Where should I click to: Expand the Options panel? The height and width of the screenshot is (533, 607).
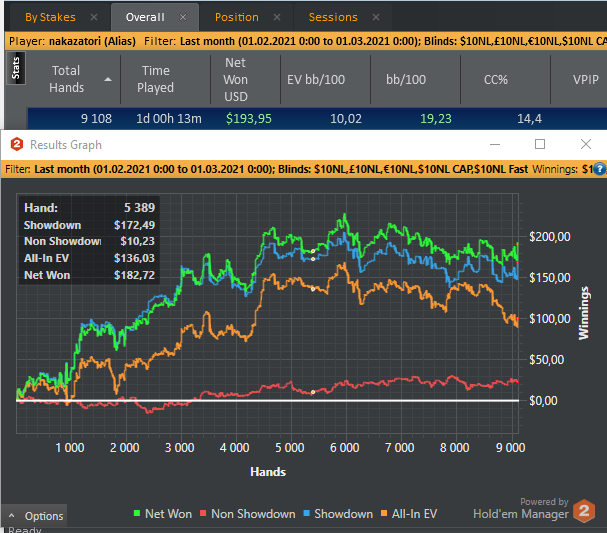[34, 516]
